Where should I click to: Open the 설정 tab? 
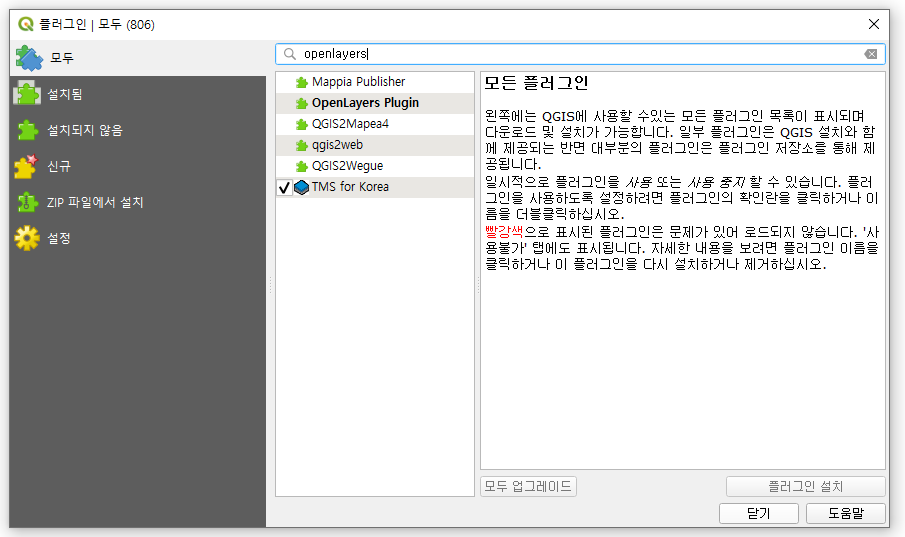tap(138, 238)
